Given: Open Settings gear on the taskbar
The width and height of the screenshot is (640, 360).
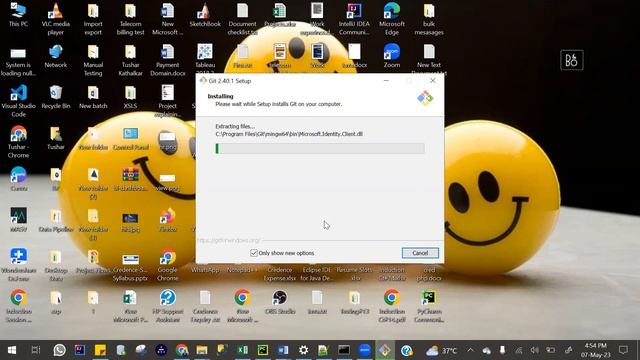Looking at the screenshot, I should pos(303,350).
